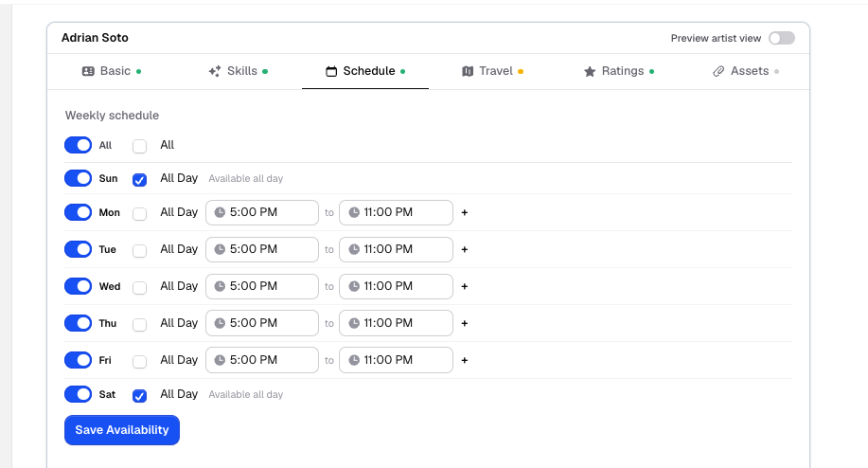This screenshot has height=468, width=868.
Task: Click the Skills sparkle icon
Action: (215, 71)
